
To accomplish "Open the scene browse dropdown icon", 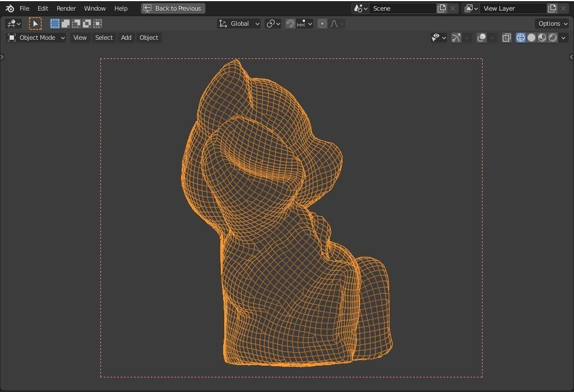I will pyautogui.click(x=360, y=8).
